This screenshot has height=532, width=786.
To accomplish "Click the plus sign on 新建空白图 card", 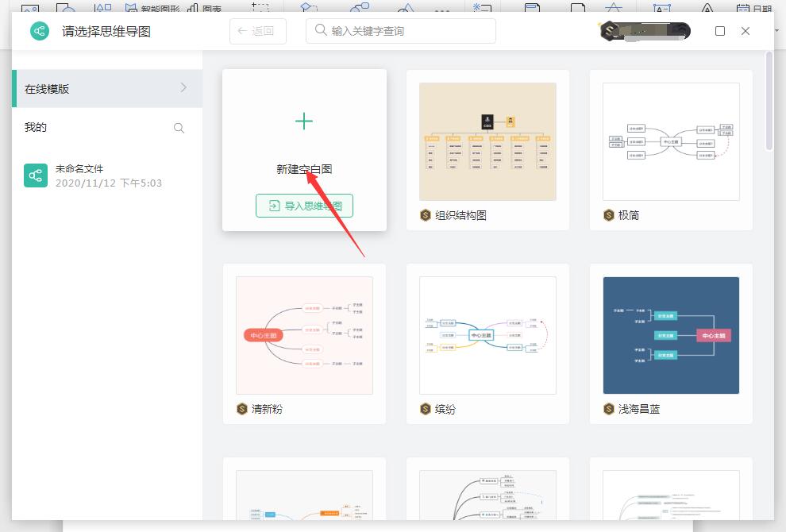I will [x=304, y=121].
